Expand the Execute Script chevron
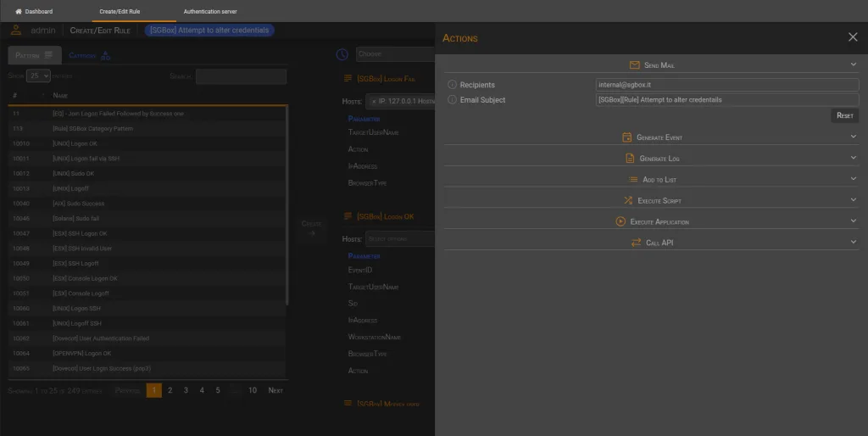This screenshot has width=868, height=436. point(853,199)
